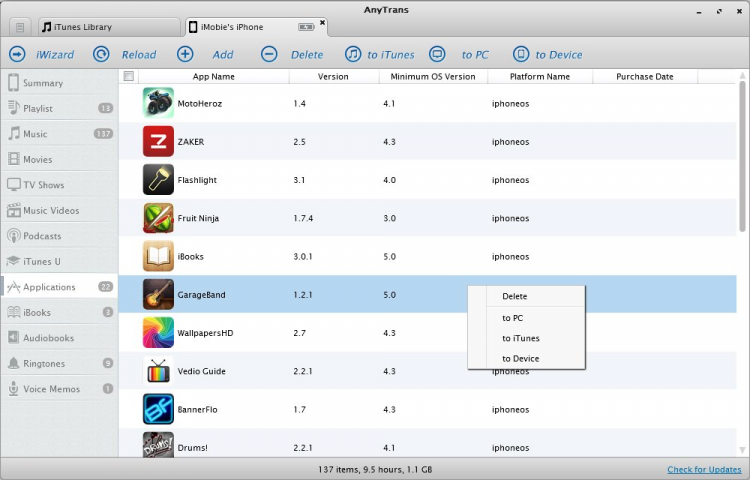This screenshot has height=480, width=750.
Task: Click the vertical scrollbar thumb
Action: point(742,158)
